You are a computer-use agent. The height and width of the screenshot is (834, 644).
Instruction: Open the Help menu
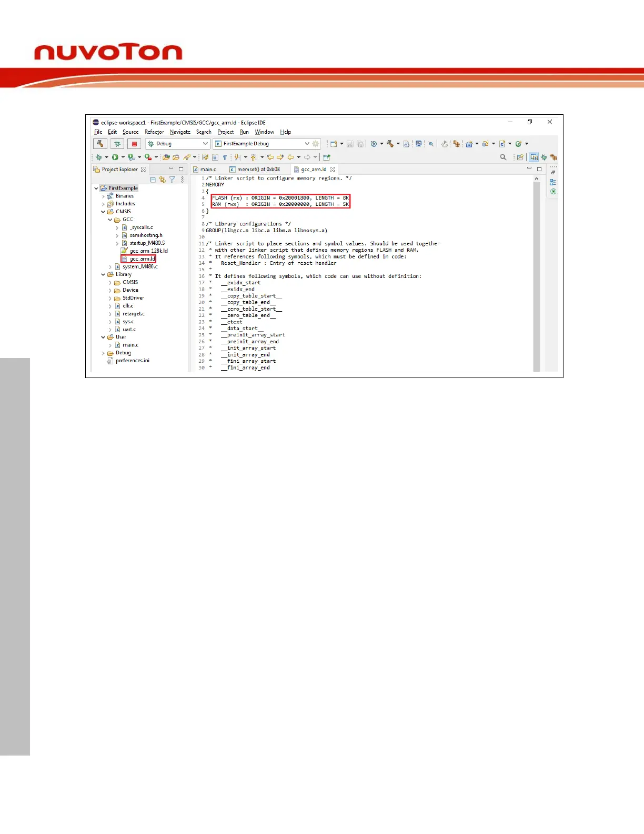pos(285,132)
